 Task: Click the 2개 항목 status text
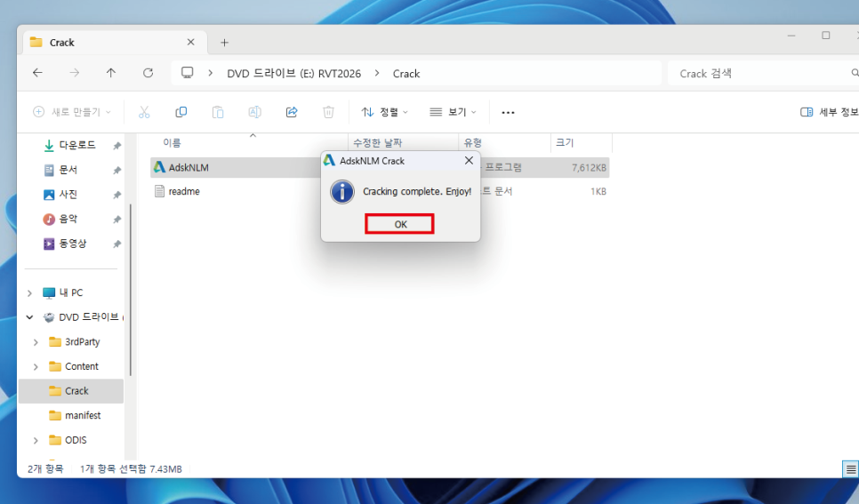tap(45, 469)
